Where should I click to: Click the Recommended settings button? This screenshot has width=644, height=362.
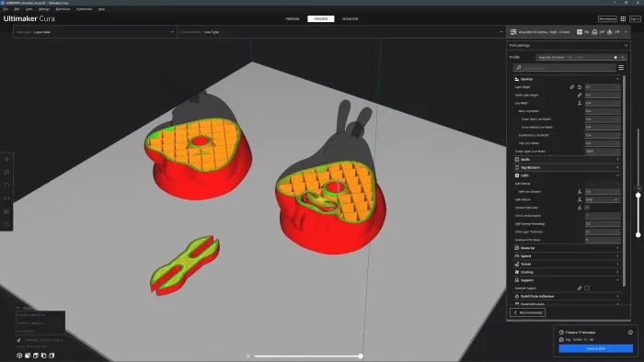(528, 312)
